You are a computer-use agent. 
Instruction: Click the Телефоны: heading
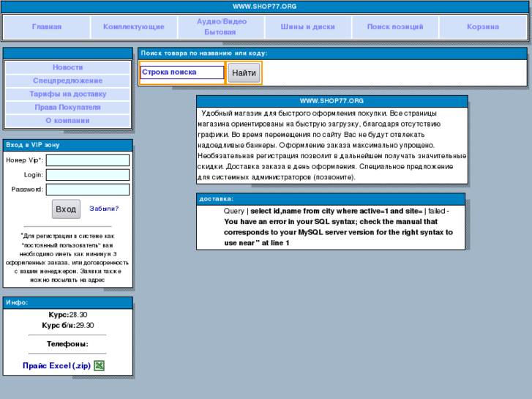(x=67, y=344)
